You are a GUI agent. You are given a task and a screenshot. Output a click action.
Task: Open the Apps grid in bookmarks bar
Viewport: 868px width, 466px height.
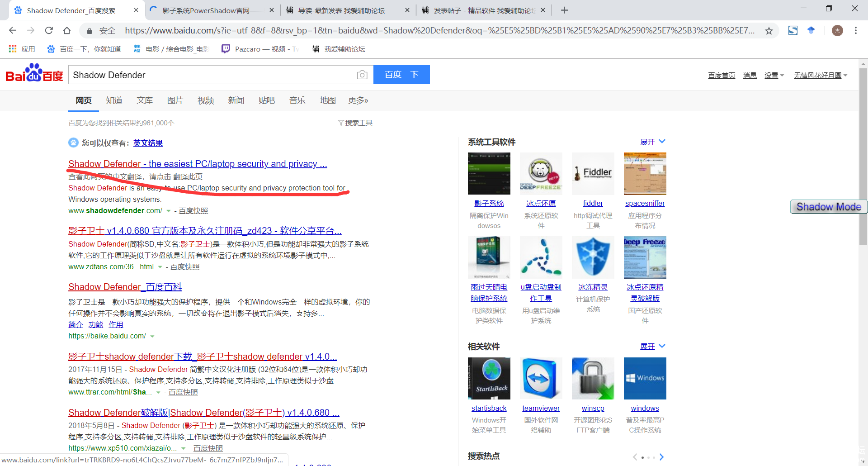[x=13, y=49]
